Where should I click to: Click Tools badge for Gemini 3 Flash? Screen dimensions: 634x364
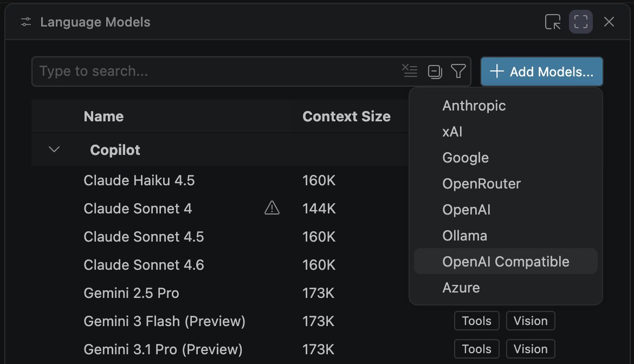point(477,321)
